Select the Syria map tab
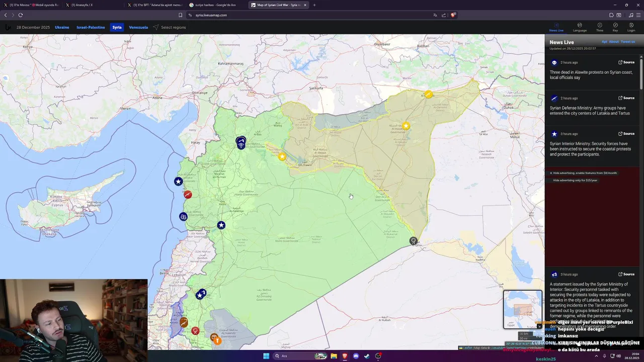The width and height of the screenshot is (644, 362). 117,27
